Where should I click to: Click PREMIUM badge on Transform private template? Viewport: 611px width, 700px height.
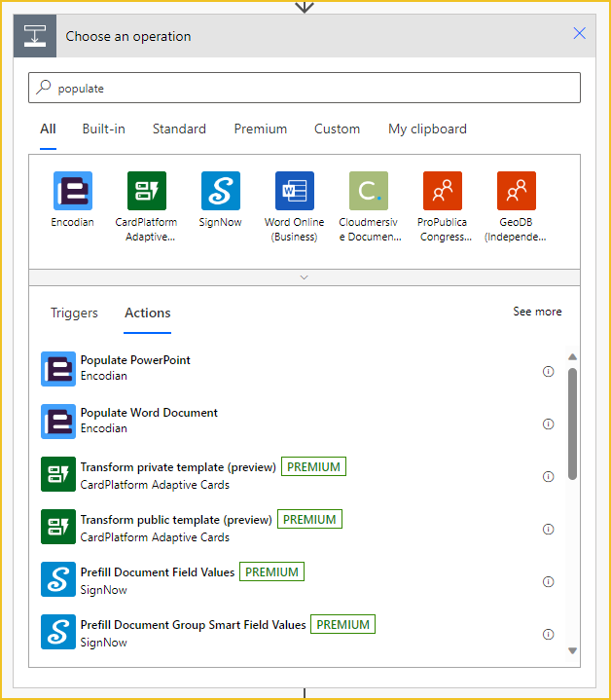tap(313, 466)
